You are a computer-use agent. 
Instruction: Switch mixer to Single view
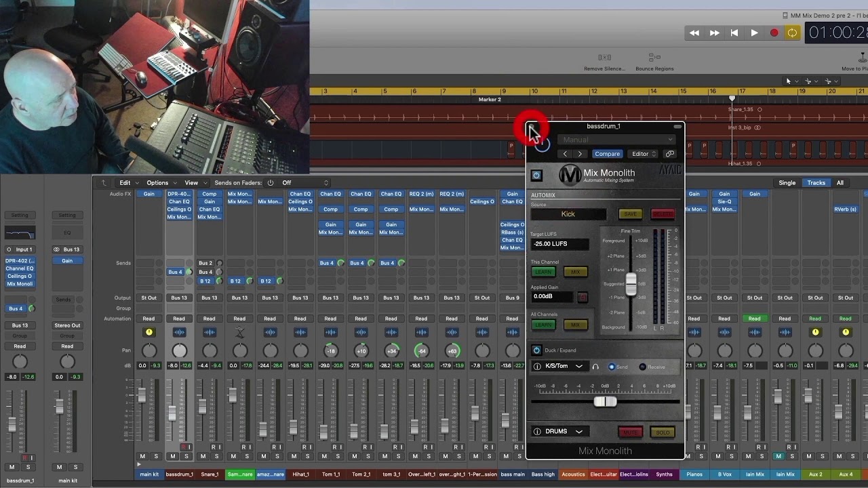point(787,183)
